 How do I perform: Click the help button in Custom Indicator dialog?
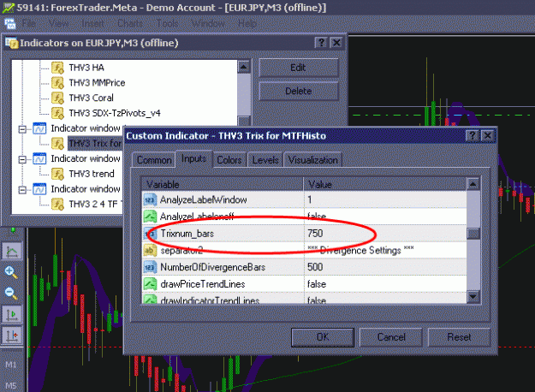(473, 136)
